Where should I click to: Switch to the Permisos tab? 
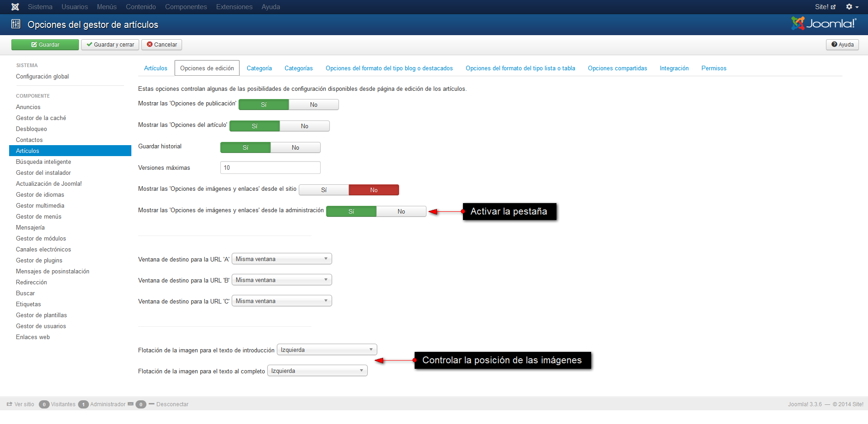tap(714, 68)
